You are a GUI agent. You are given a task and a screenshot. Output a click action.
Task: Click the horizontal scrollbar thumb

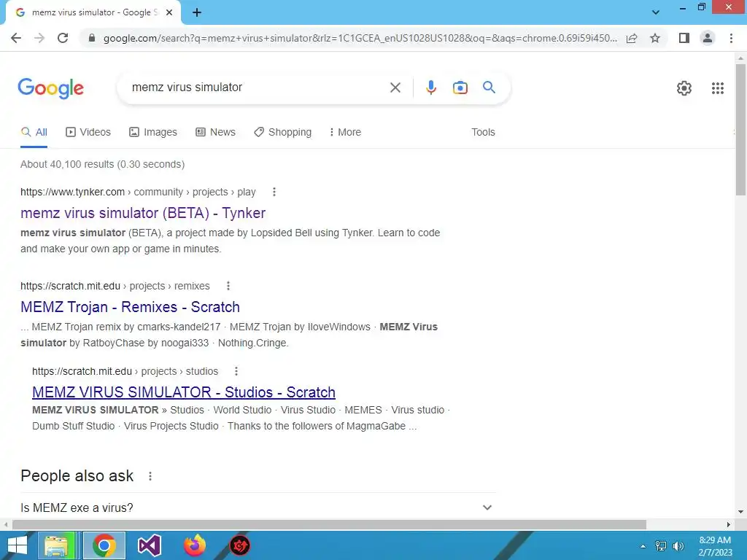(329, 525)
